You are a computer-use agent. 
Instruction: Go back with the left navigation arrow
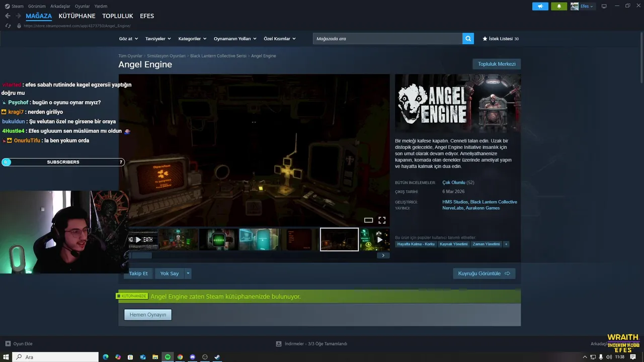point(8,16)
